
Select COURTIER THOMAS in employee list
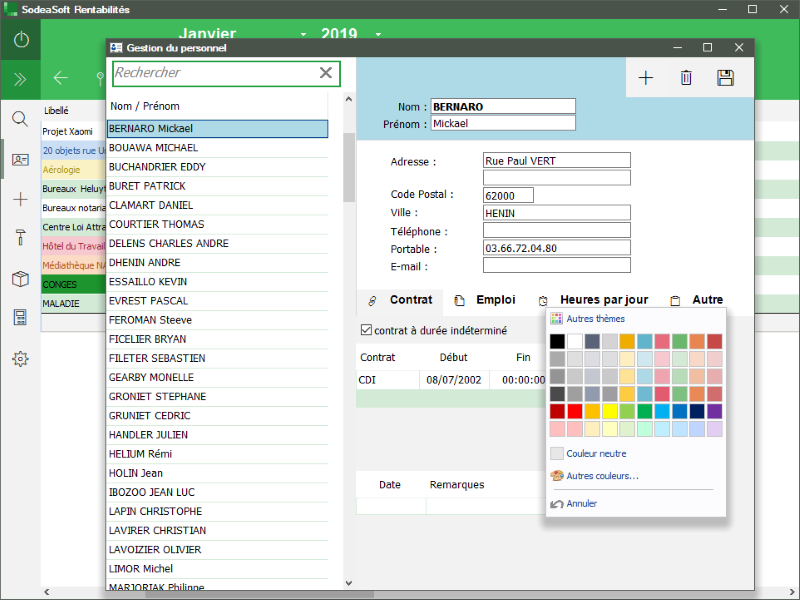point(217,224)
